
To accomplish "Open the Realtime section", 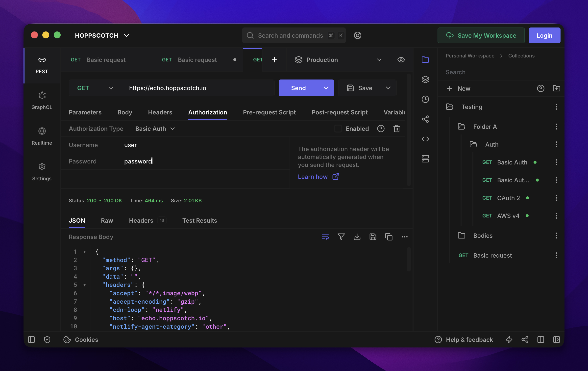I will pyautogui.click(x=42, y=136).
